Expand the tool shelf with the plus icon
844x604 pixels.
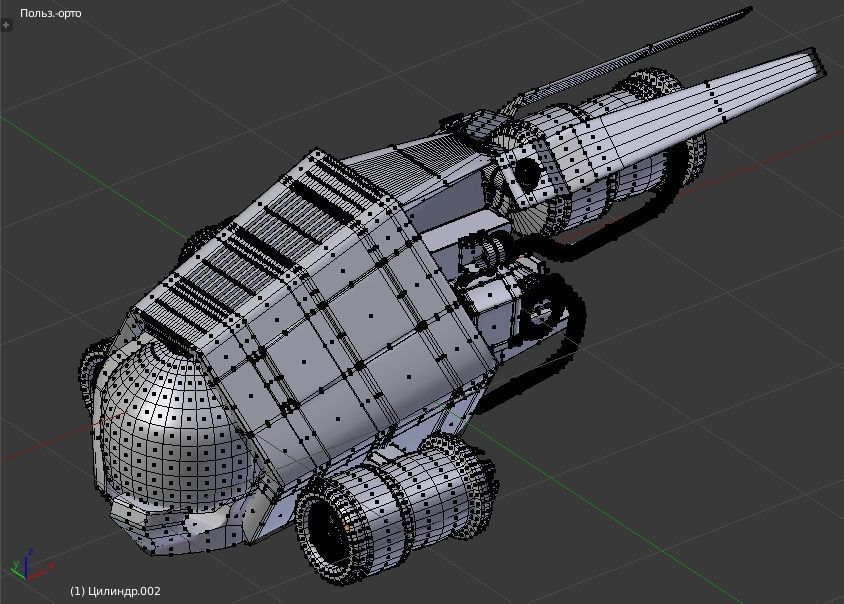[6, 25]
